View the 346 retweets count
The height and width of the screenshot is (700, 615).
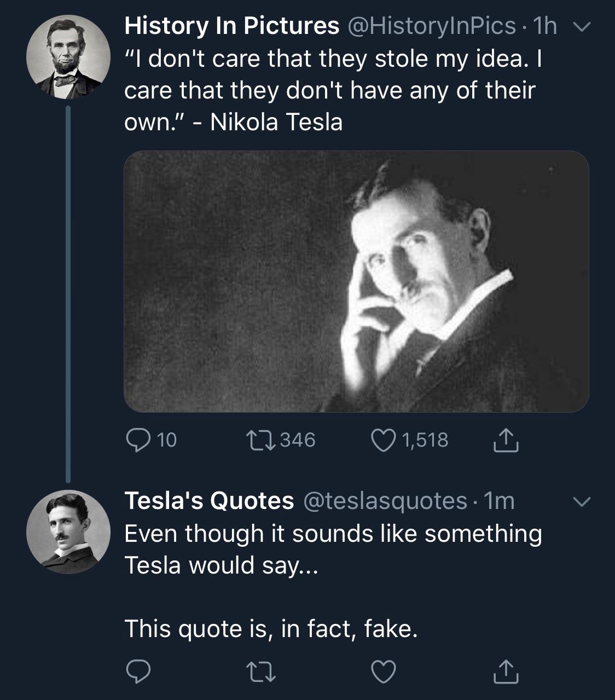coord(297,439)
